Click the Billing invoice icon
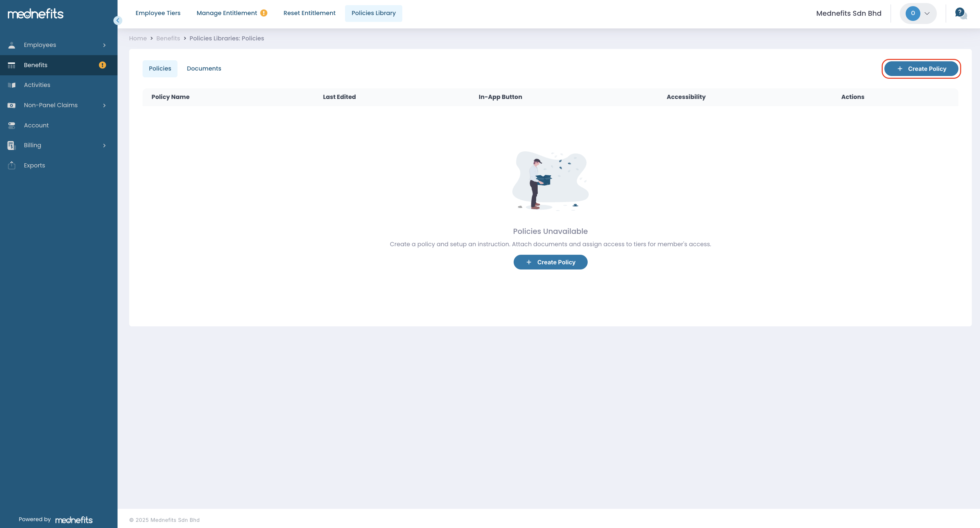Screen dimensions: 980x528 [x=12, y=145]
